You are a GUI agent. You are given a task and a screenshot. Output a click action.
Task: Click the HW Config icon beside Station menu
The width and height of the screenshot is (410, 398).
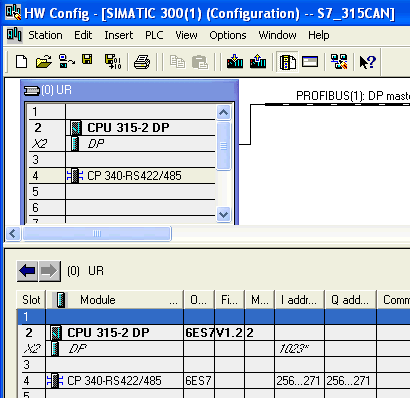(x=14, y=35)
